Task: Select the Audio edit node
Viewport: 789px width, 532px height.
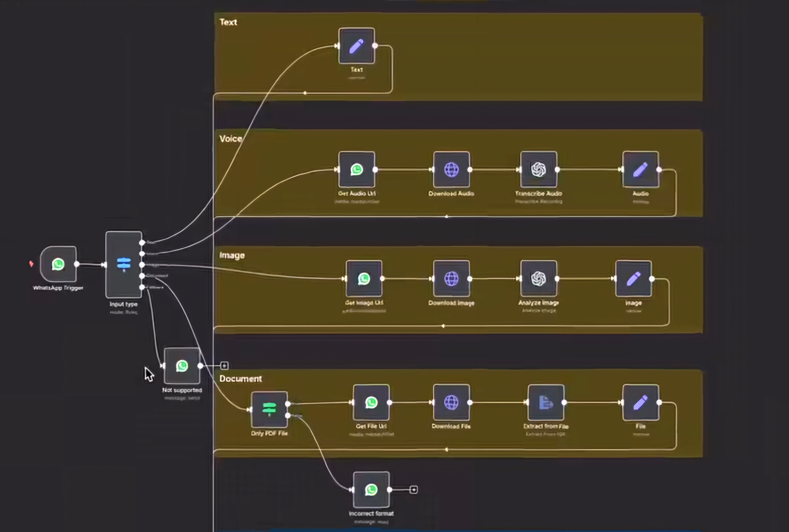Action: point(641,169)
